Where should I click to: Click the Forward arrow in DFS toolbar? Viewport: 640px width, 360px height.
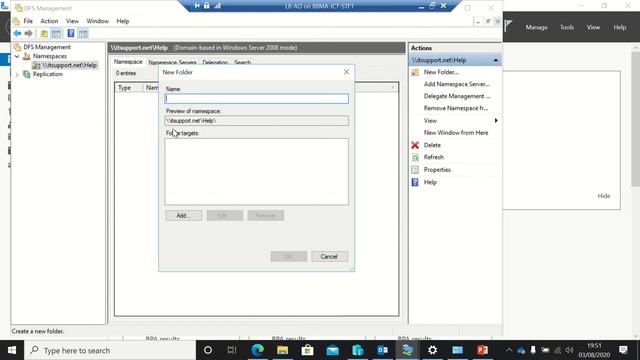tap(28, 33)
